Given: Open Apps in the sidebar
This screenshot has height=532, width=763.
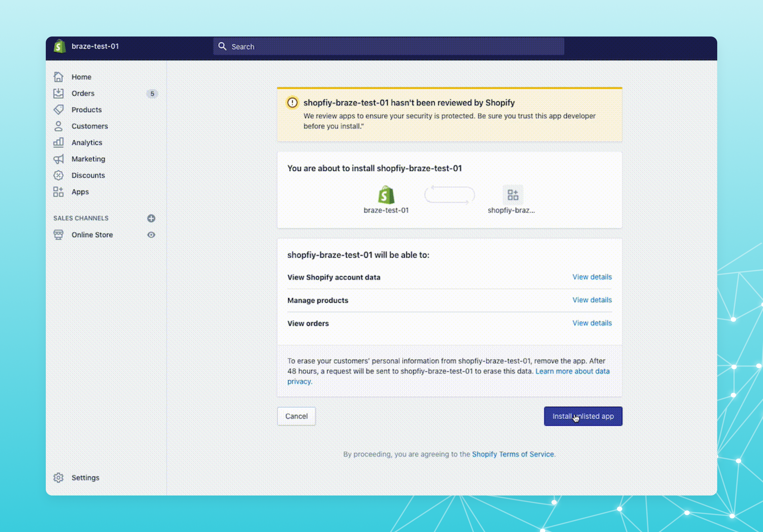Looking at the screenshot, I should click(x=80, y=192).
